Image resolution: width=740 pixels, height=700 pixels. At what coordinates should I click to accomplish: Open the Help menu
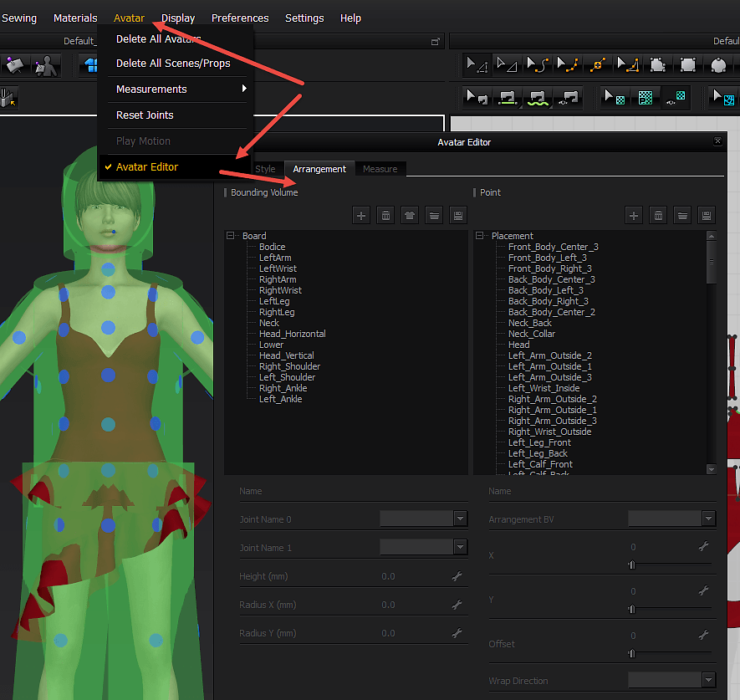[x=350, y=18]
